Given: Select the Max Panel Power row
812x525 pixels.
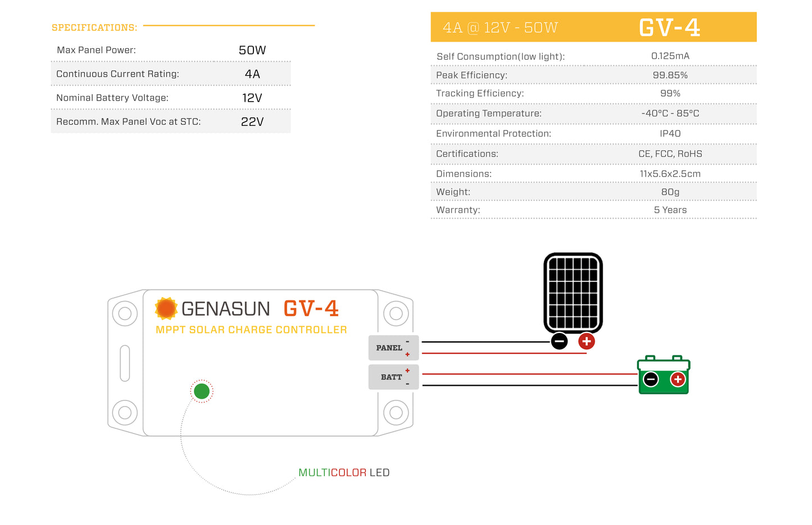Looking at the screenshot, I should 170,50.
